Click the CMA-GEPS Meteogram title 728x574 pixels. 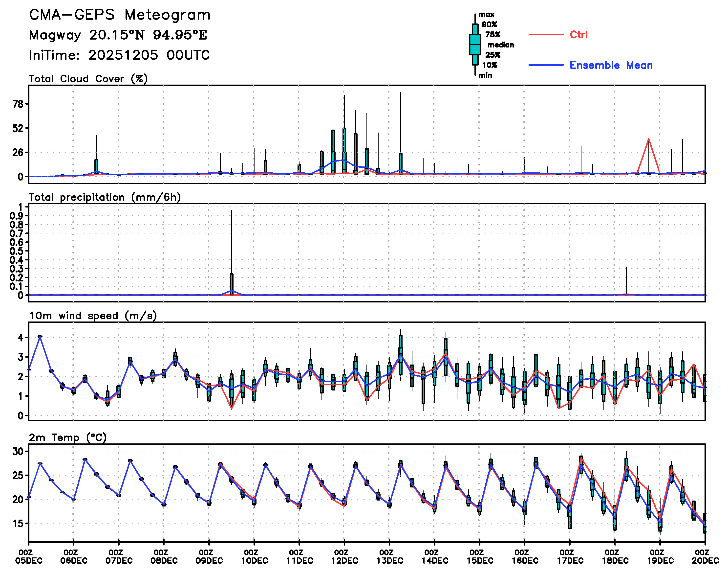[120, 15]
